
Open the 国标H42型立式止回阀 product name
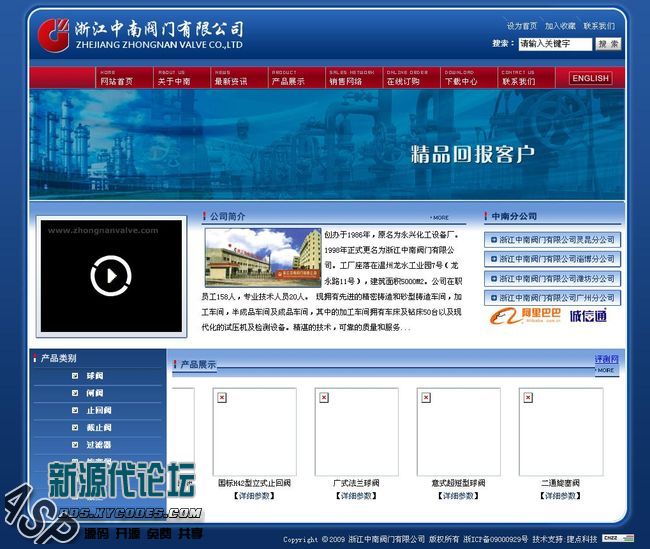pyautogui.click(x=255, y=483)
